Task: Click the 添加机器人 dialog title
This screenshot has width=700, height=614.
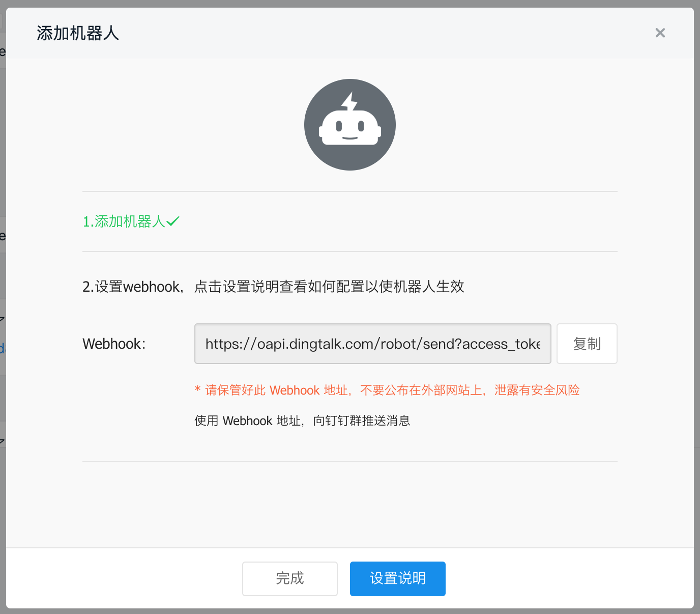Action: (x=78, y=33)
